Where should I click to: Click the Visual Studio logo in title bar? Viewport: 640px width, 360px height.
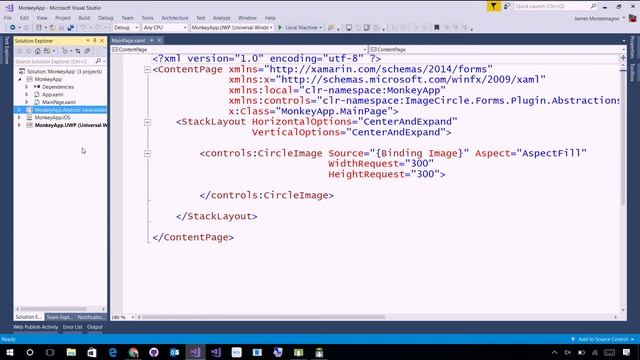(x=9, y=7)
